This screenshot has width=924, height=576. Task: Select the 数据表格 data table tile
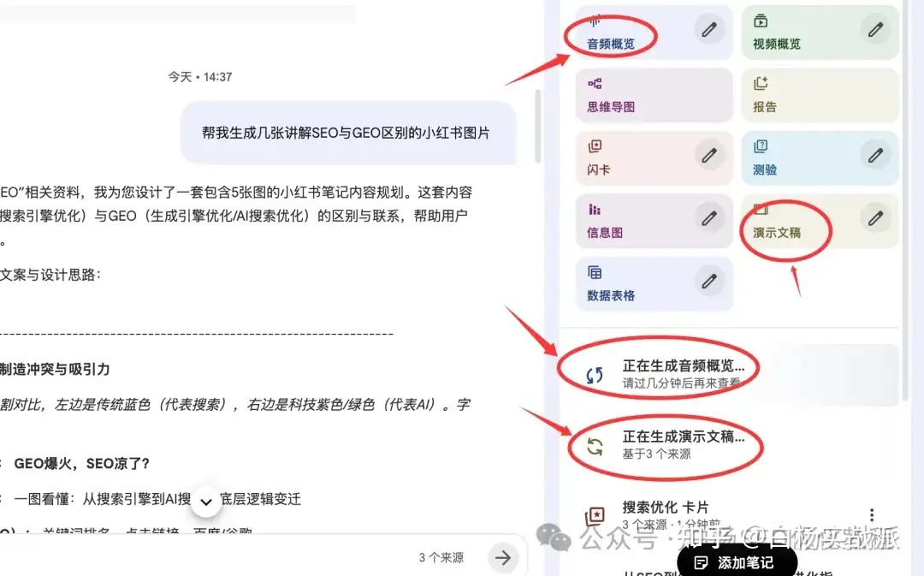pos(654,284)
